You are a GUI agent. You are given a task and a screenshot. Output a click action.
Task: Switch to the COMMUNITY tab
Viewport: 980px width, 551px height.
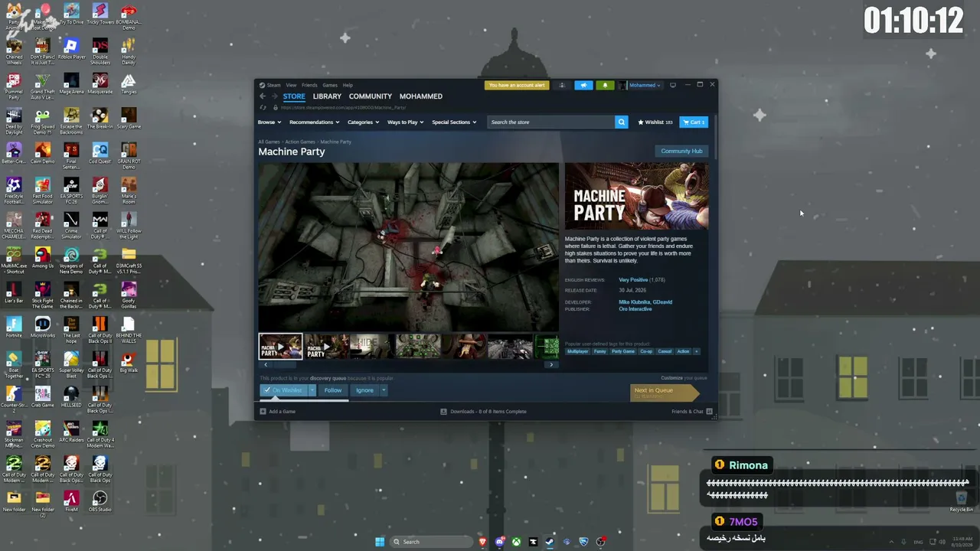(x=371, y=96)
